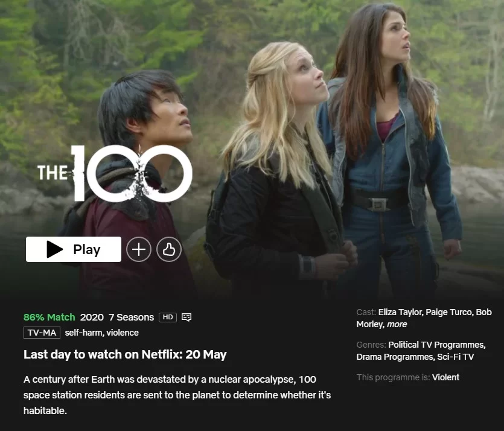The width and height of the screenshot is (504, 431).
Task: Open cast member Eliza Taylor
Action: click(x=401, y=312)
